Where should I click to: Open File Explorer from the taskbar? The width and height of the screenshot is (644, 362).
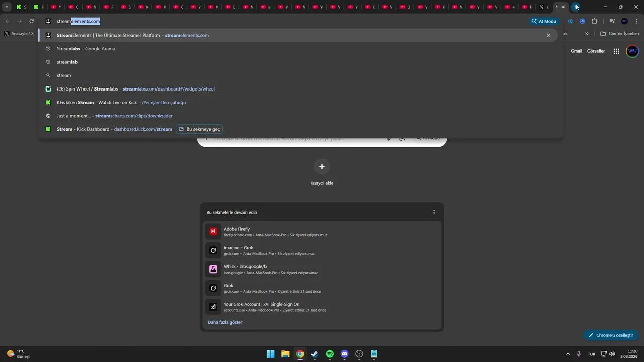pos(285,354)
